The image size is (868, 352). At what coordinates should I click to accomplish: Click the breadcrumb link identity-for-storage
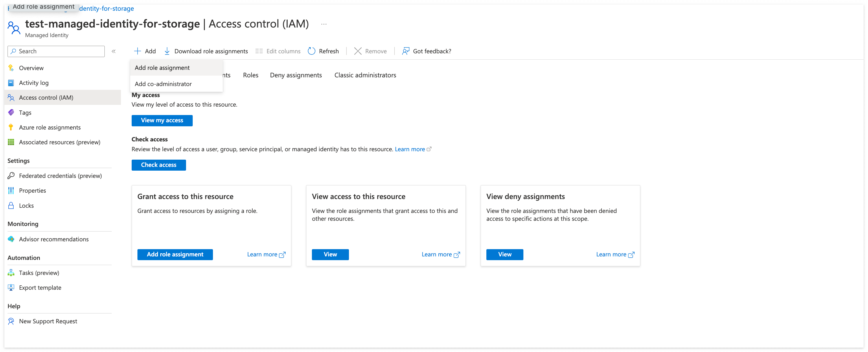click(106, 8)
